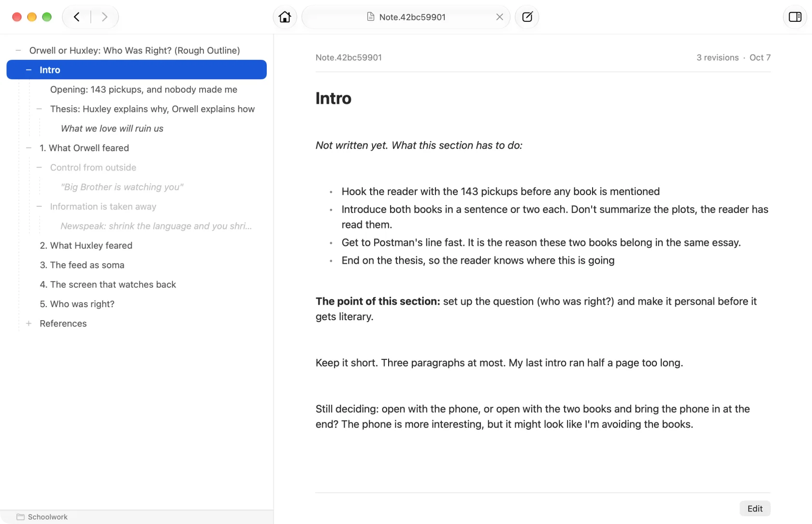Open '3. The feed as soma' section
This screenshot has height=524, width=812.
(x=82, y=265)
